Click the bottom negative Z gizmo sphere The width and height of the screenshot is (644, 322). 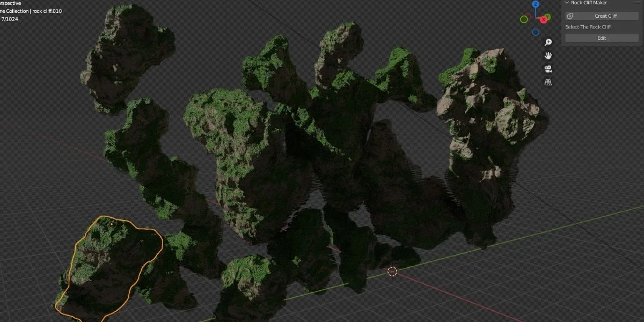coord(535,32)
